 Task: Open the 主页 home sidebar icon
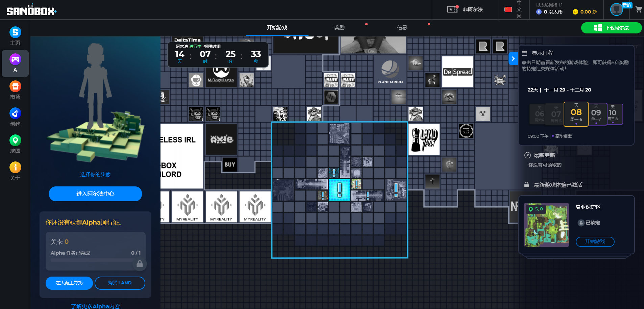pos(15,36)
